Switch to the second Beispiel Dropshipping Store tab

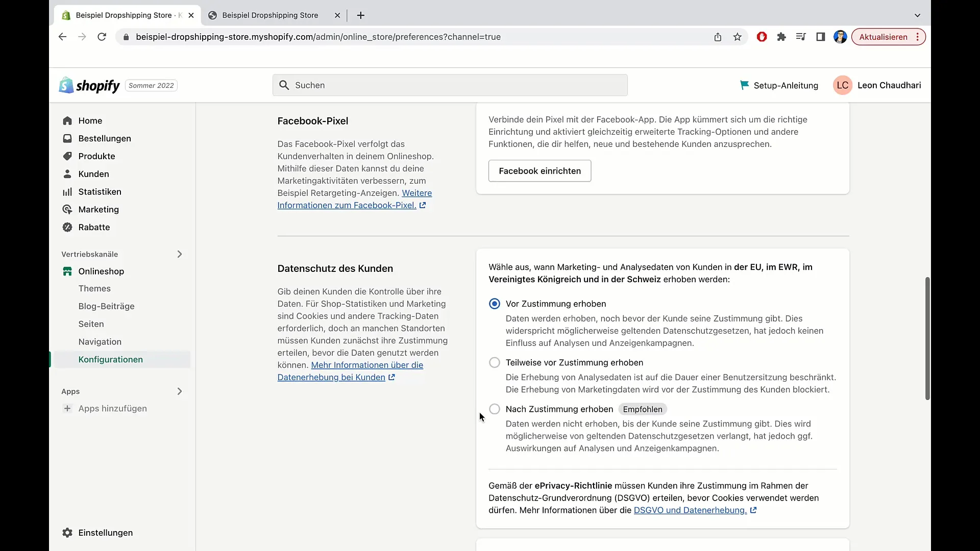click(271, 15)
